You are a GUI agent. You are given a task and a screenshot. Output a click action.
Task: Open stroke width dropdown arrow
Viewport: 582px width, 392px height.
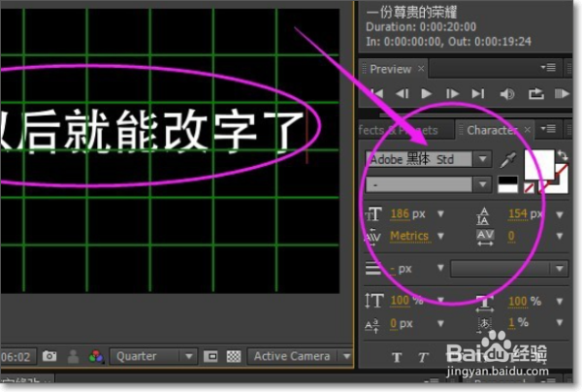[x=440, y=268]
